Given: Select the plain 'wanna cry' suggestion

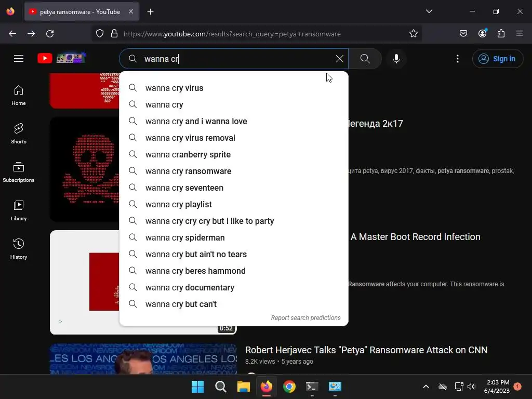Looking at the screenshot, I should pos(234,104).
